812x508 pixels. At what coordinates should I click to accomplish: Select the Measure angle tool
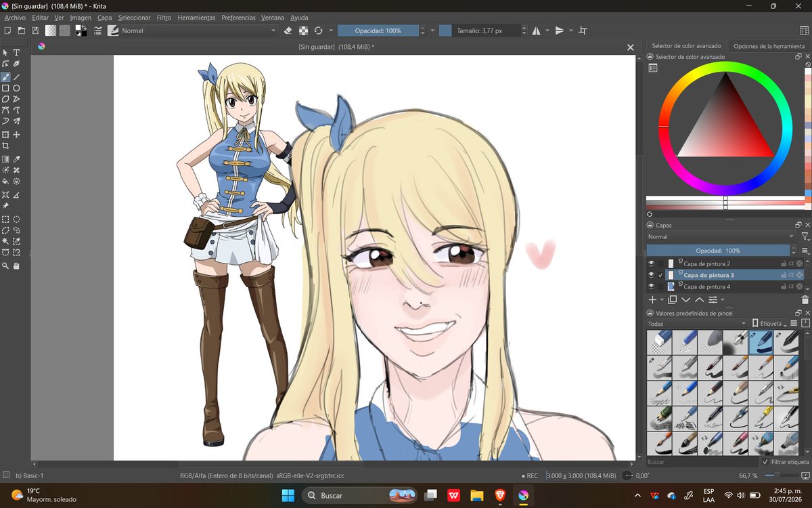coord(16,195)
